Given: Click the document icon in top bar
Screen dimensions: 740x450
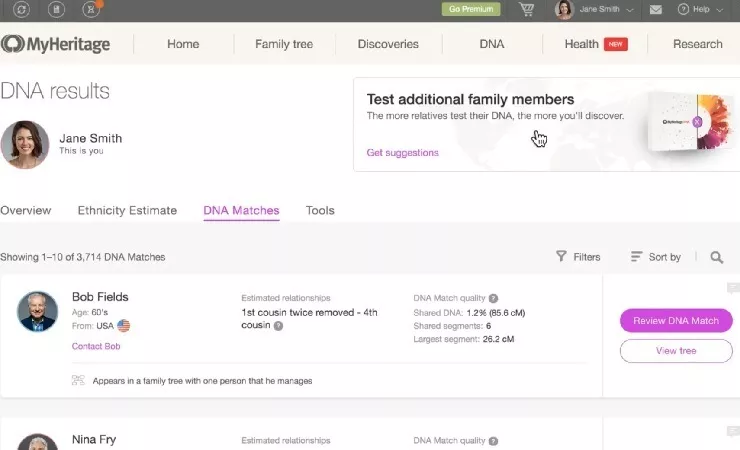Looking at the screenshot, I should (56, 9).
